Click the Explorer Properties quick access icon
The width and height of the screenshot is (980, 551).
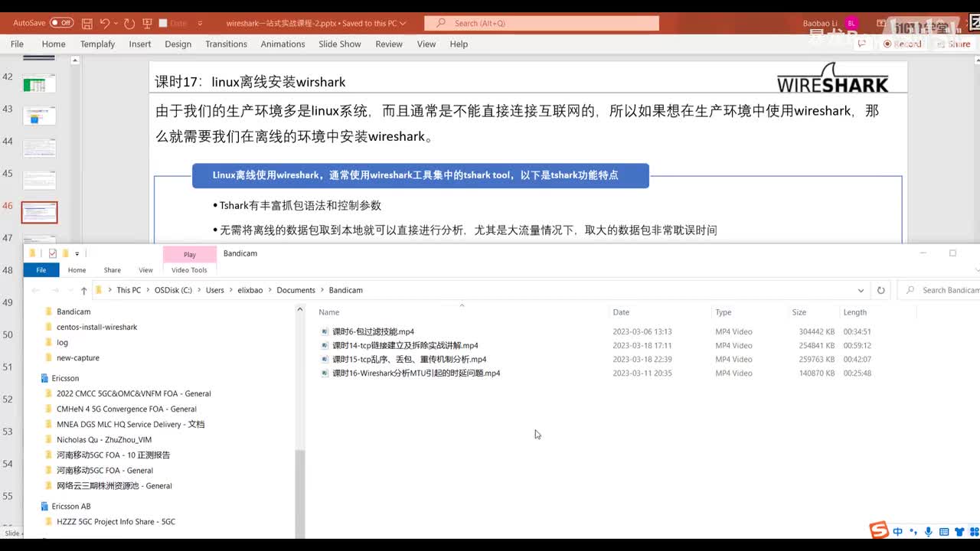(x=53, y=253)
